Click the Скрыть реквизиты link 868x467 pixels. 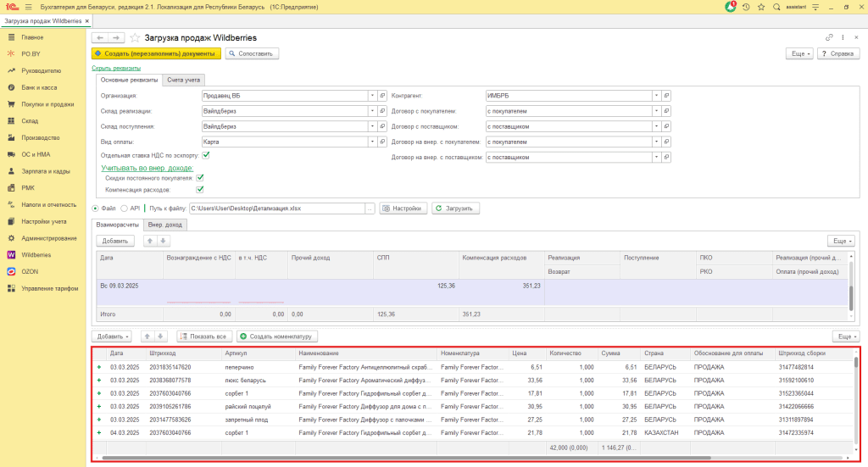click(116, 68)
